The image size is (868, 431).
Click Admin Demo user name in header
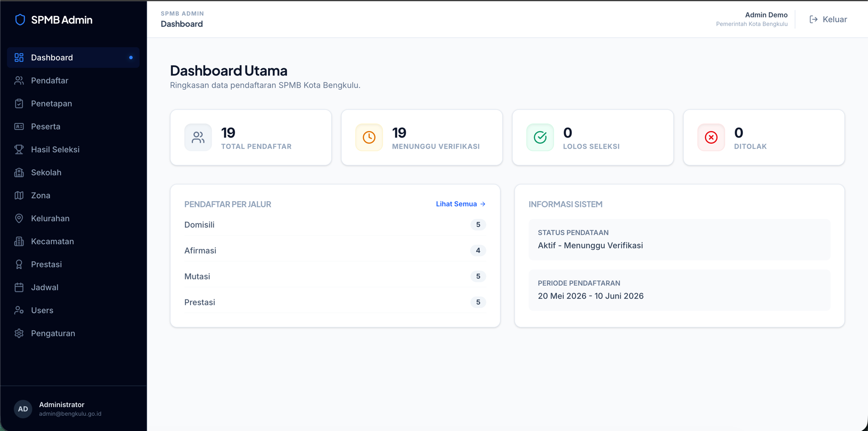click(766, 15)
